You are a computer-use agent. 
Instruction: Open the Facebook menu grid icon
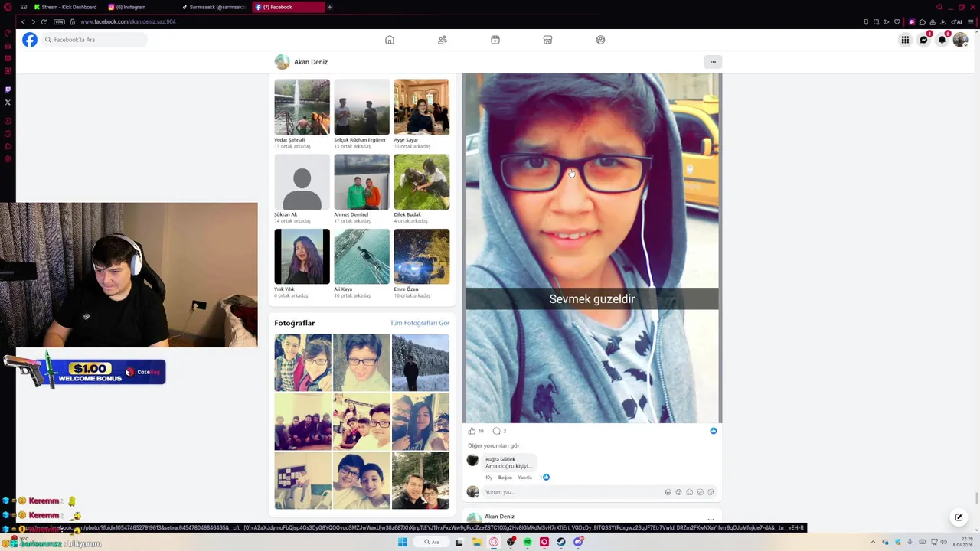[905, 40]
